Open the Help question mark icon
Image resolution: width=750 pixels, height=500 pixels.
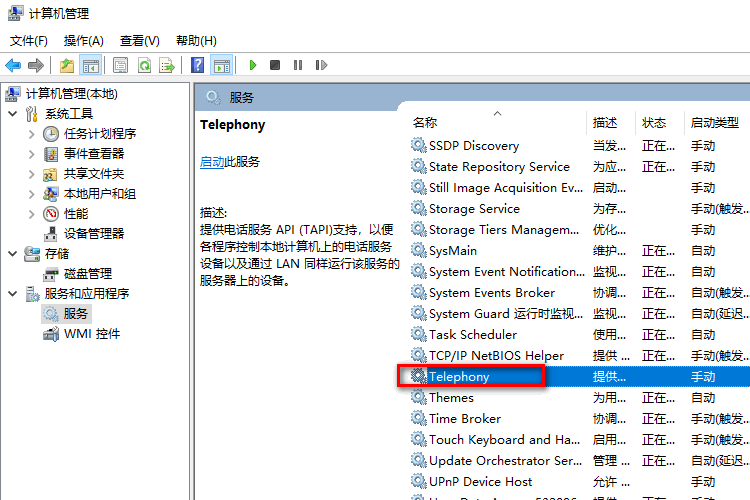pyautogui.click(x=198, y=65)
